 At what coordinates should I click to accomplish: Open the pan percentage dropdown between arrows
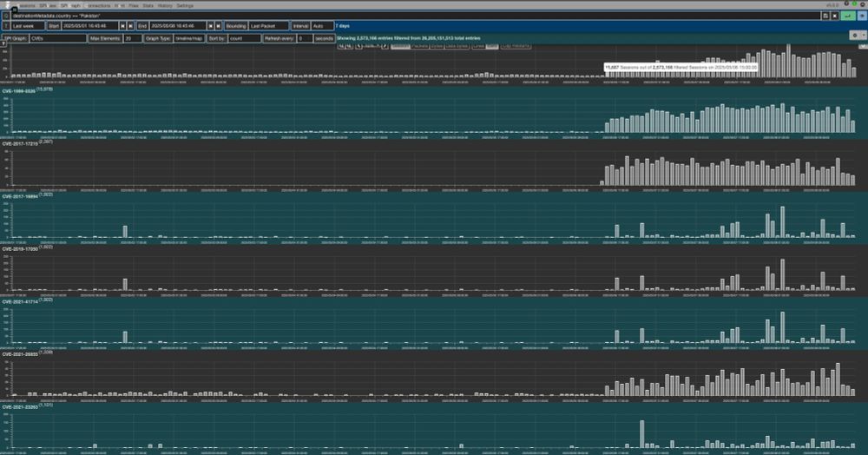[372, 46]
